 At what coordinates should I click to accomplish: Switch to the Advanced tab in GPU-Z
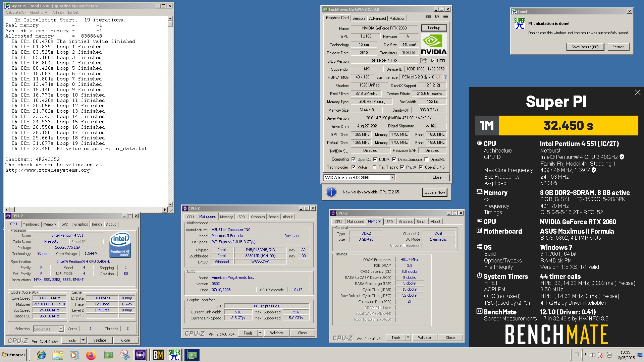377,18
